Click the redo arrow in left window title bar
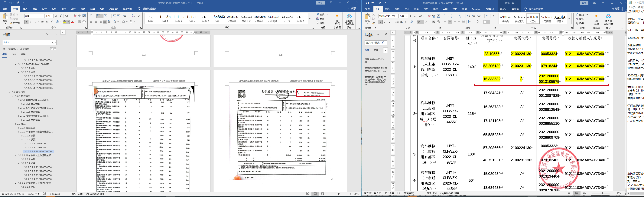The width and height of the screenshot is (644, 197). point(18,3)
